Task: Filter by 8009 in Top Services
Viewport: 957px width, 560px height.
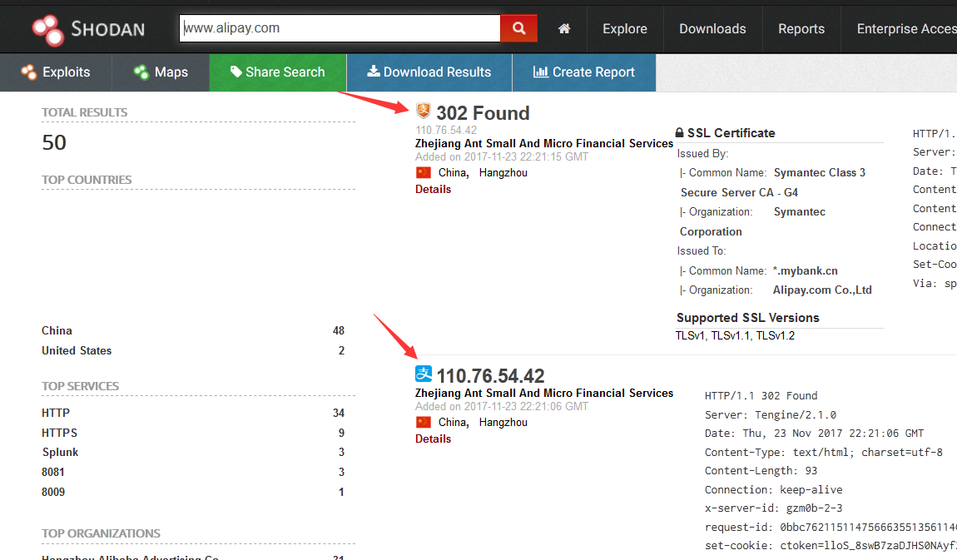Action: (x=53, y=492)
